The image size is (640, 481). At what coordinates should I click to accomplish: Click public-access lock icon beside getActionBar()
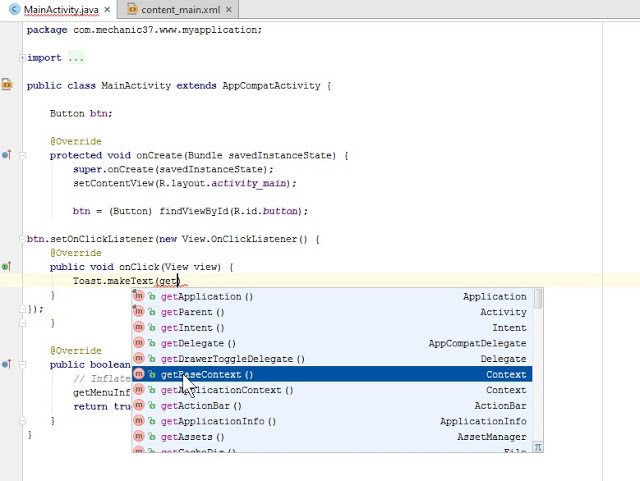pos(152,405)
